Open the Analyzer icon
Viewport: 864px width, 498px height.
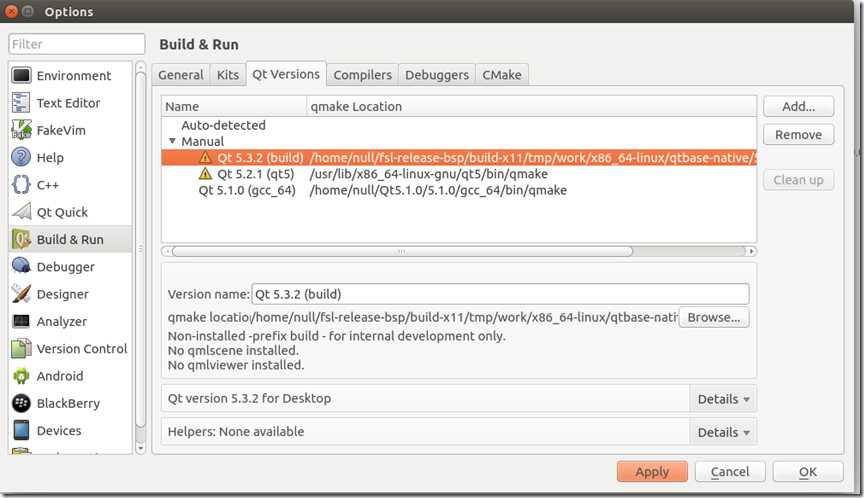coord(21,321)
